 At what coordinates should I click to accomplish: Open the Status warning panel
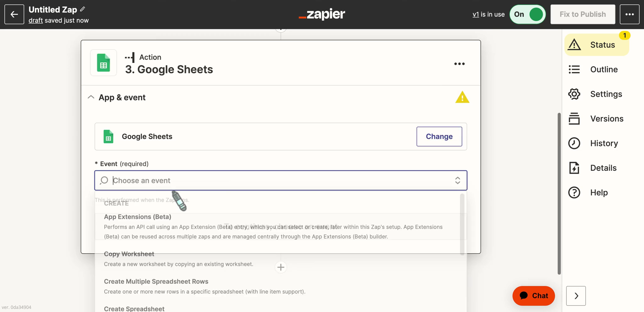tap(597, 45)
